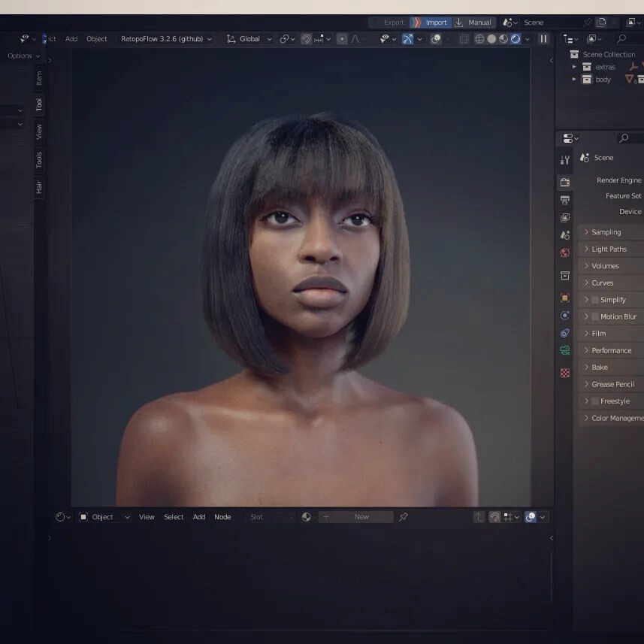Viewport: 644px width, 644px height.
Task: Open the Node menu in node editor
Action: (x=222, y=517)
